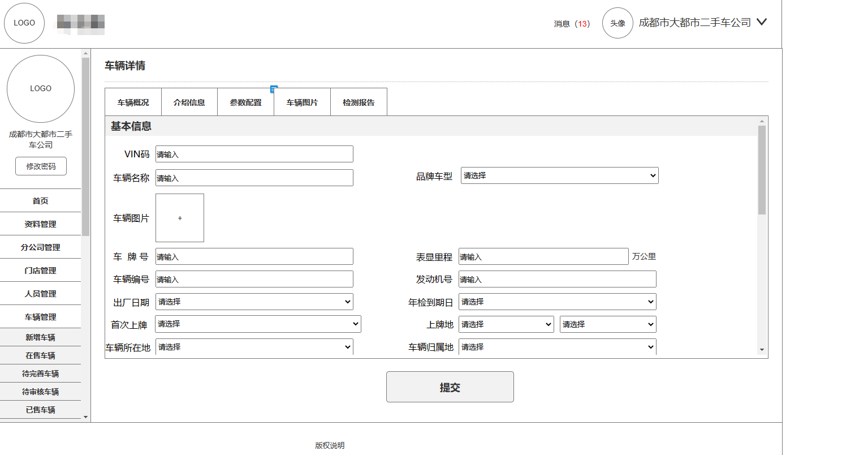868x455 pixels.
Task: Click the 提交 submit button
Action: point(450,387)
